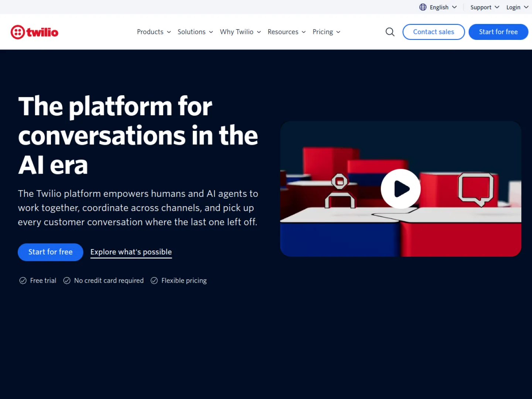The image size is (532, 399).
Task: Expand the Pricing menu chevron
Action: (x=338, y=32)
